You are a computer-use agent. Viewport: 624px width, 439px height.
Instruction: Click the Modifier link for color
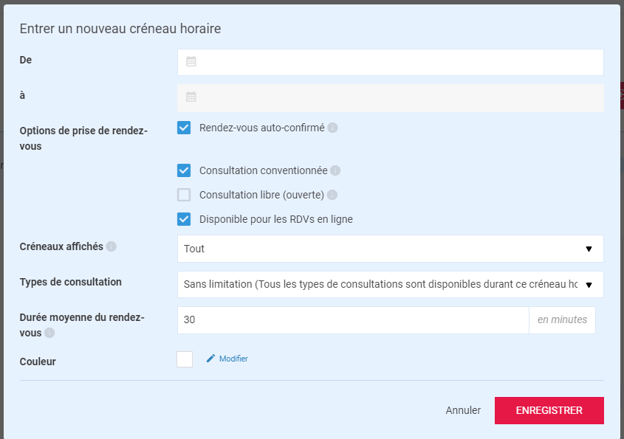[x=233, y=358]
